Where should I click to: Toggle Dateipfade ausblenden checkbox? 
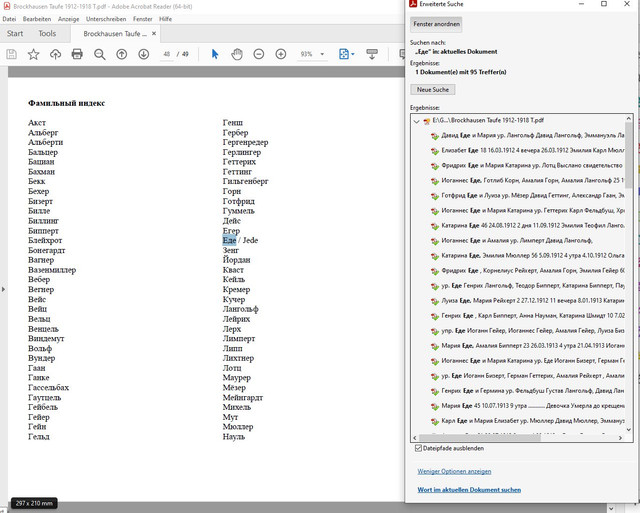point(418,448)
